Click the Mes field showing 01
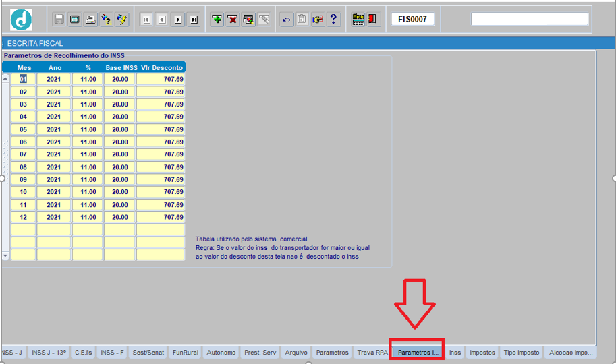 (23, 79)
